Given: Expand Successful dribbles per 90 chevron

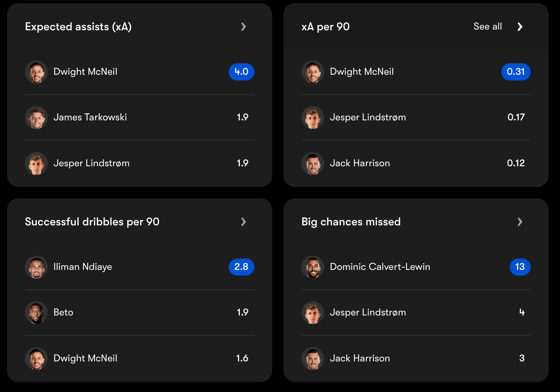Looking at the screenshot, I should 244,222.
